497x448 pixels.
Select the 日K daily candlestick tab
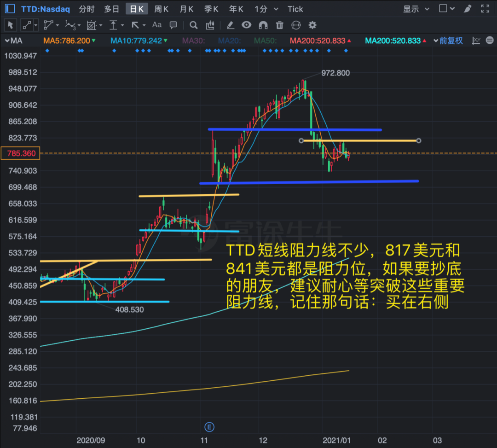point(137,9)
